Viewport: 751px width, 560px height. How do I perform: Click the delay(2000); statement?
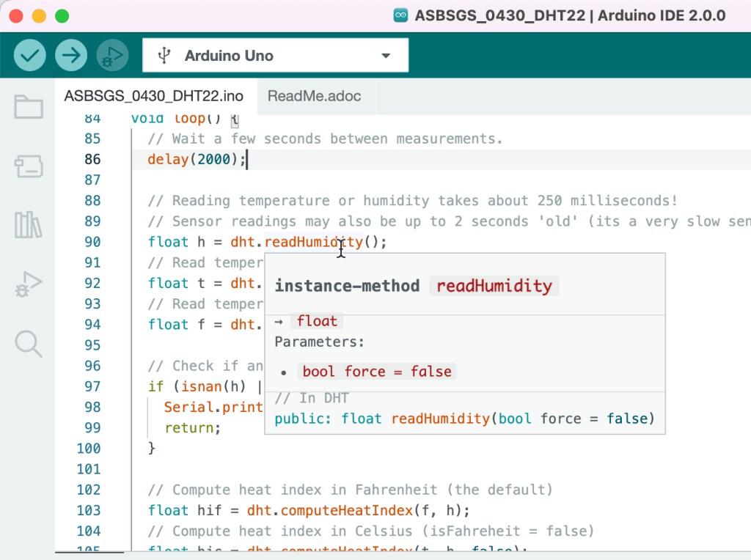(x=197, y=159)
